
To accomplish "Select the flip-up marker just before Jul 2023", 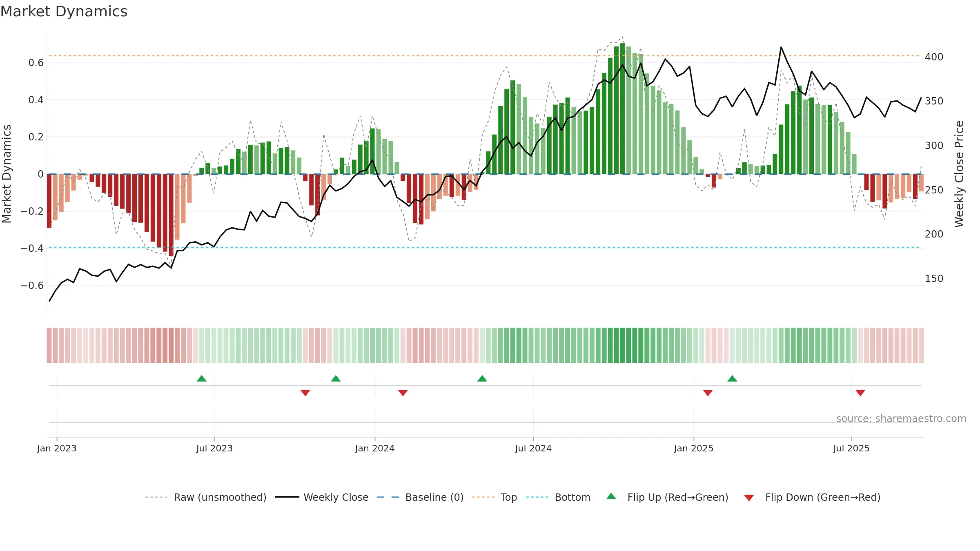I will [x=202, y=378].
